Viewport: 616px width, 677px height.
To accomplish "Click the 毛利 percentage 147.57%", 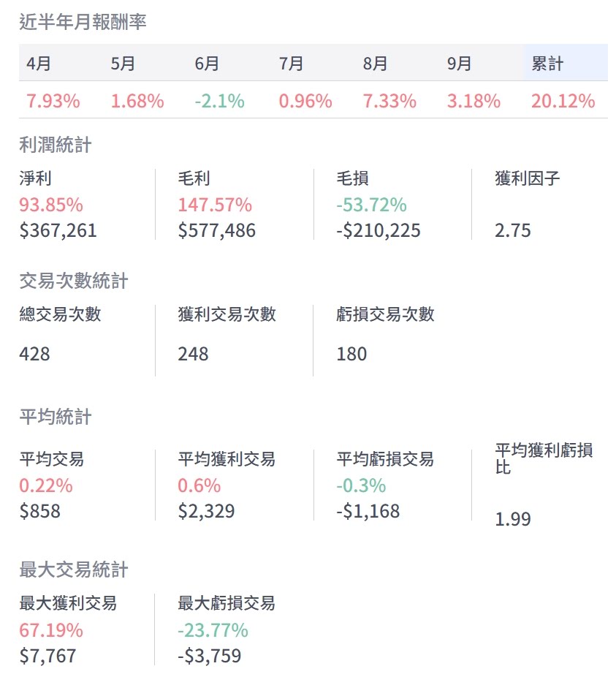I will [215, 205].
